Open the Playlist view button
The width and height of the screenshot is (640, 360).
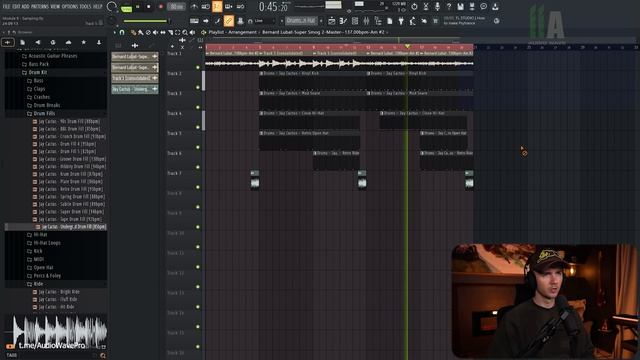click(x=332, y=21)
